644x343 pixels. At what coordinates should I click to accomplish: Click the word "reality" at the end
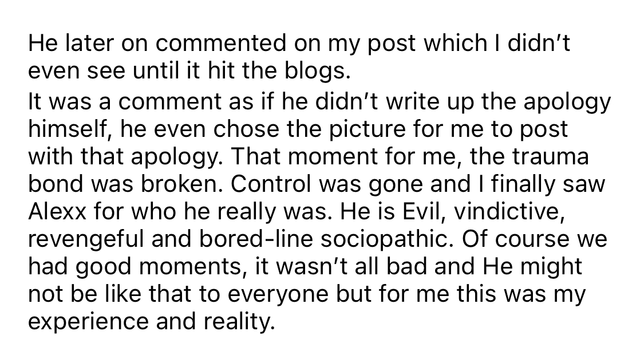pos(239,321)
